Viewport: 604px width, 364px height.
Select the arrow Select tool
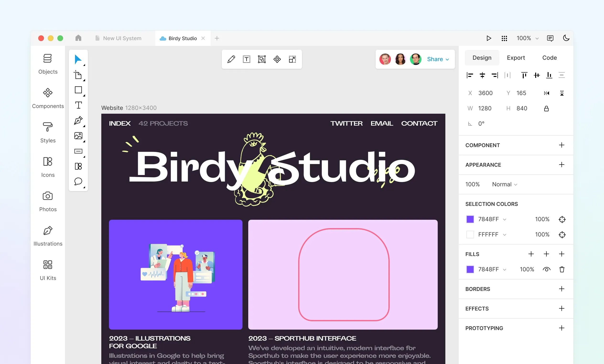78,59
